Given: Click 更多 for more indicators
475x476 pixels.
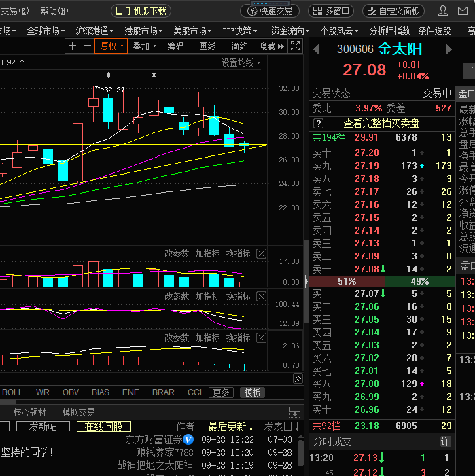Looking at the screenshot, I should (x=221, y=392).
